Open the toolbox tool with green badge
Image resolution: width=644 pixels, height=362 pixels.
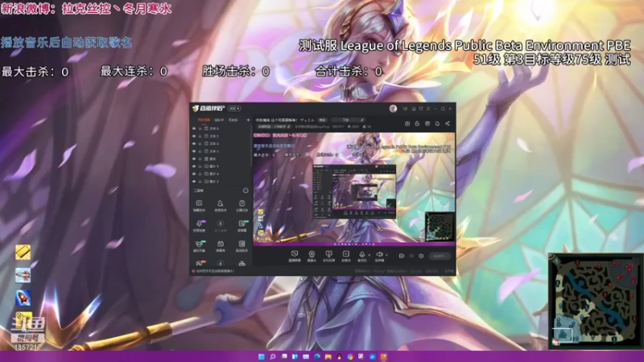coord(242,225)
